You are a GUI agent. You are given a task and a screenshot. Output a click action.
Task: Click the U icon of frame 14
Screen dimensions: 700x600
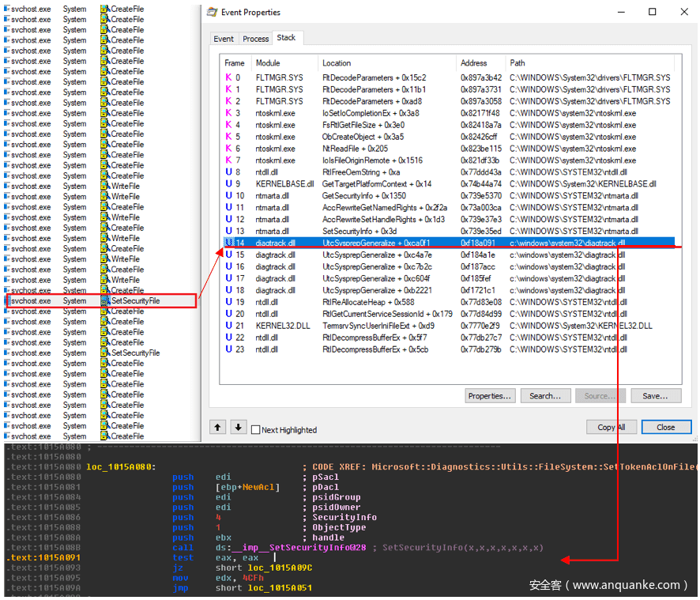pos(229,243)
